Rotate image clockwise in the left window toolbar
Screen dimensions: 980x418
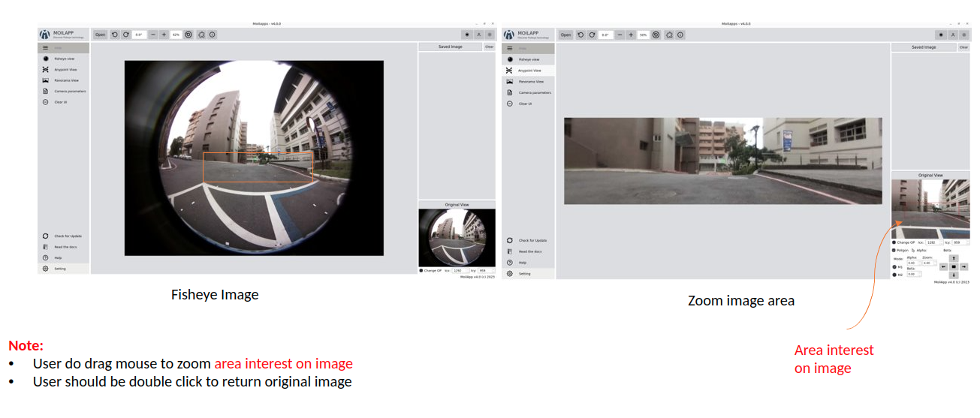click(125, 35)
